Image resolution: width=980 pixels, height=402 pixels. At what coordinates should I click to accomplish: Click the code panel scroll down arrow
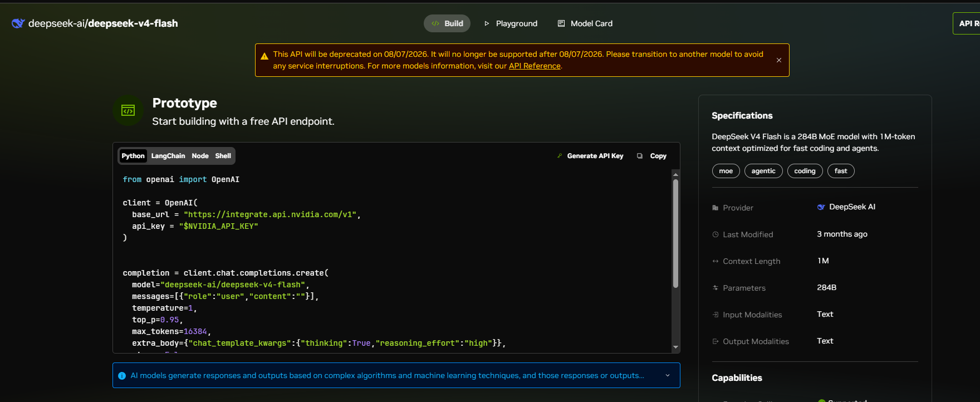click(x=675, y=347)
